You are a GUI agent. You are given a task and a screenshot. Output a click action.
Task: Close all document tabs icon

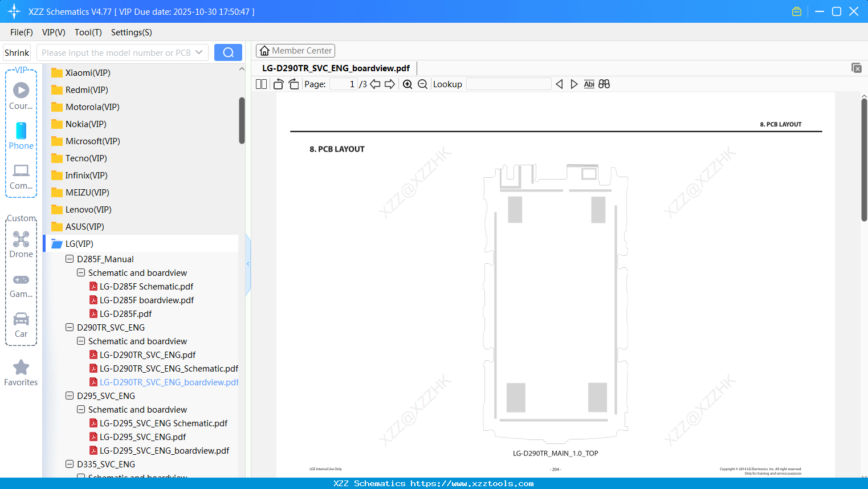[x=856, y=68]
